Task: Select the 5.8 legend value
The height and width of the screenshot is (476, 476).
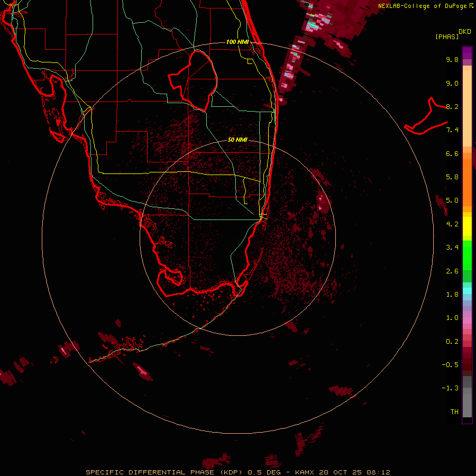Action: pos(452,177)
